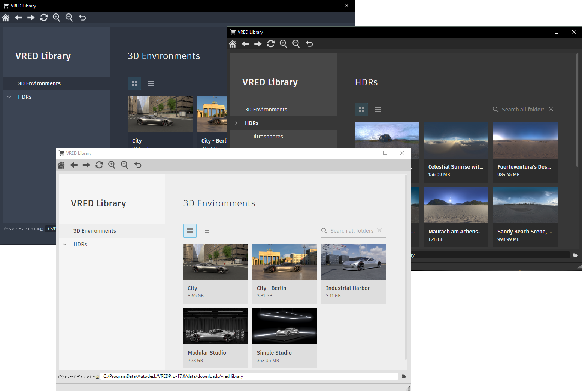Reload page in the blue back window
582x392 pixels.
pyautogui.click(x=44, y=18)
